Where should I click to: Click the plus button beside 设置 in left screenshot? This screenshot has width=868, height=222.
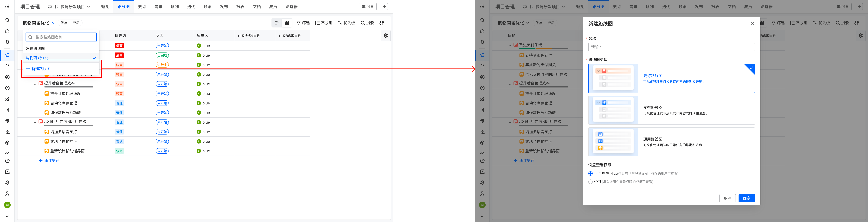pyautogui.click(x=384, y=6)
